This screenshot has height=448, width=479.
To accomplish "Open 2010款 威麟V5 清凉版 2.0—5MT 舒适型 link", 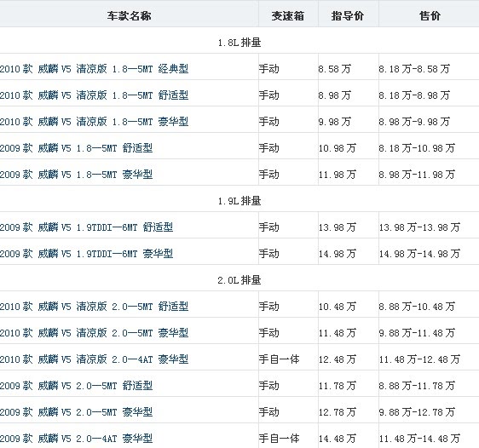I will coord(94,307).
